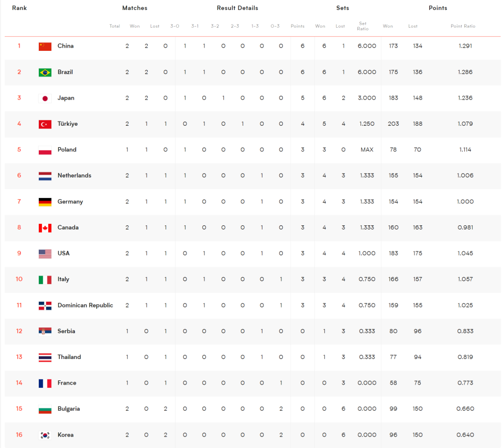Select the Germany team name
This screenshot has height=448, width=503.
(x=70, y=202)
